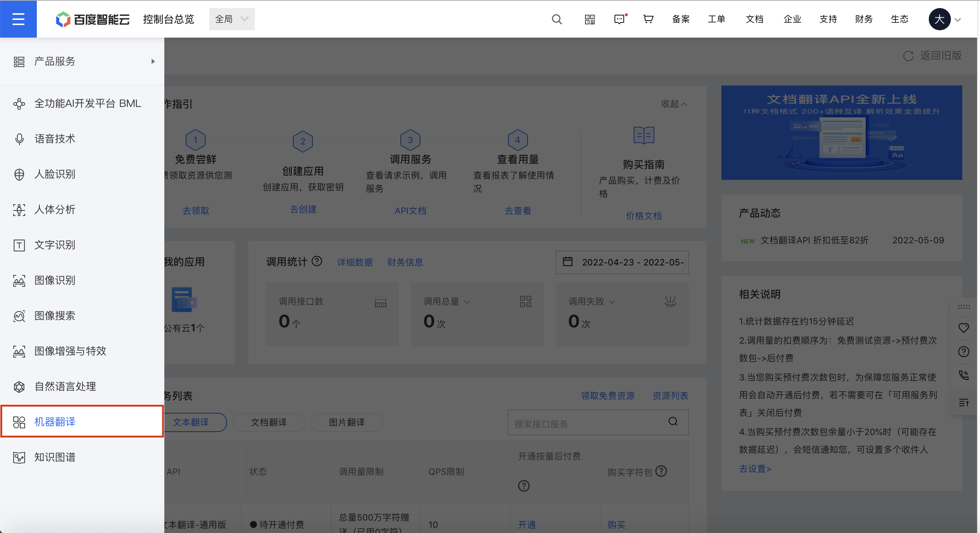Click API文档 link
This screenshot has width=980, height=533.
pyautogui.click(x=410, y=210)
